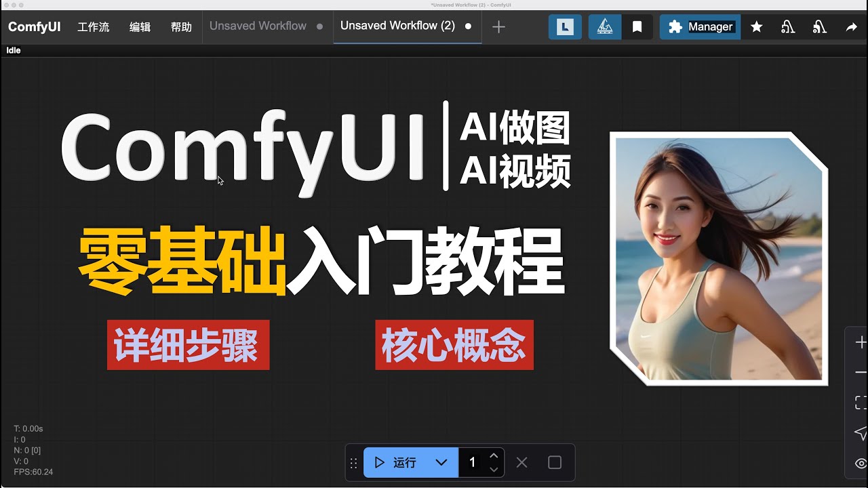The width and height of the screenshot is (868, 488).
Task: Click the vacuum icon beside the share arrow
Action: pos(820,27)
